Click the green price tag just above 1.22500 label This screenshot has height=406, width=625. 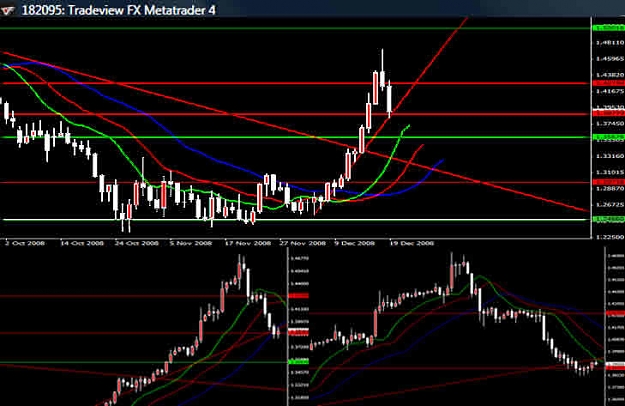[609, 219]
